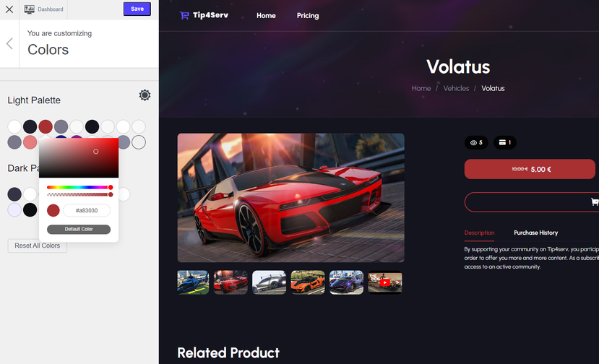Switch to the Purchase History tab
The height and width of the screenshot is (364, 599).
(x=535, y=233)
